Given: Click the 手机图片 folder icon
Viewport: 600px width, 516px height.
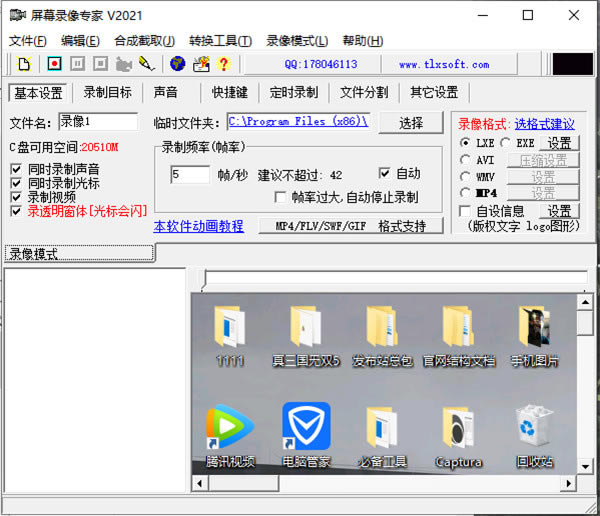Looking at the screenshot, I should [x=535, y=327].
